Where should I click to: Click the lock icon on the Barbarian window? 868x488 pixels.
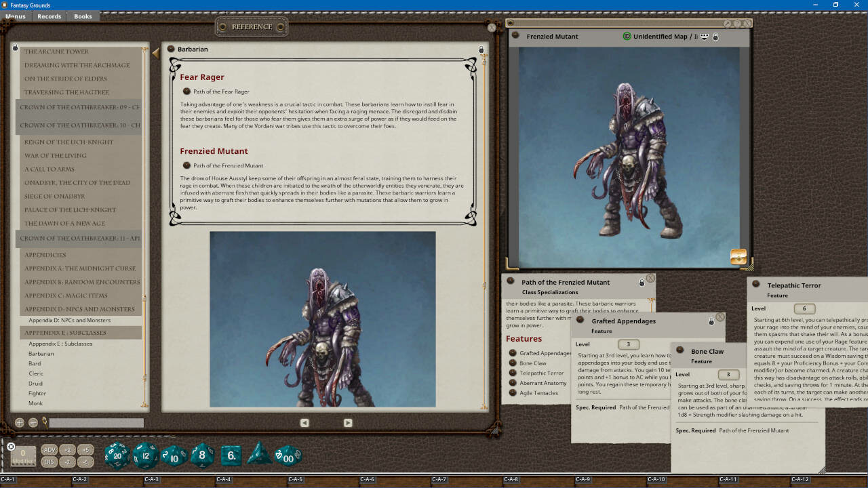(479, 49)
